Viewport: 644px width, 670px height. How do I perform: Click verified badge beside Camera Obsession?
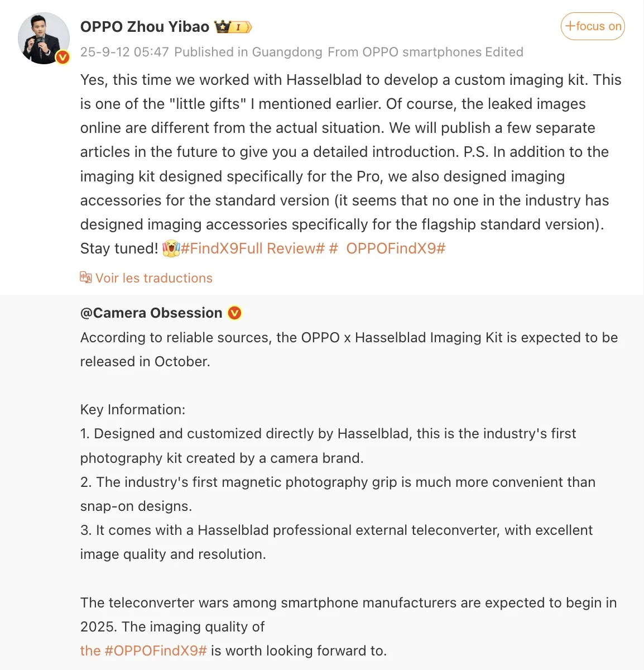click(x=235, y=313)
